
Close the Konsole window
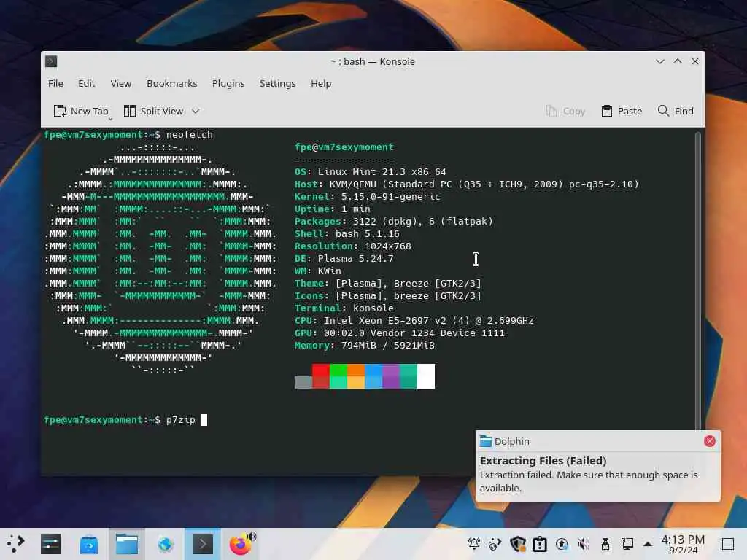[695, 61]
